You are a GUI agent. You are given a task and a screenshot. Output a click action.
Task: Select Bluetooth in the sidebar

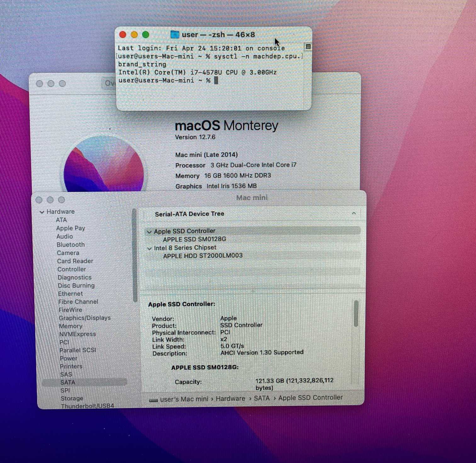[x=71, y=245]
